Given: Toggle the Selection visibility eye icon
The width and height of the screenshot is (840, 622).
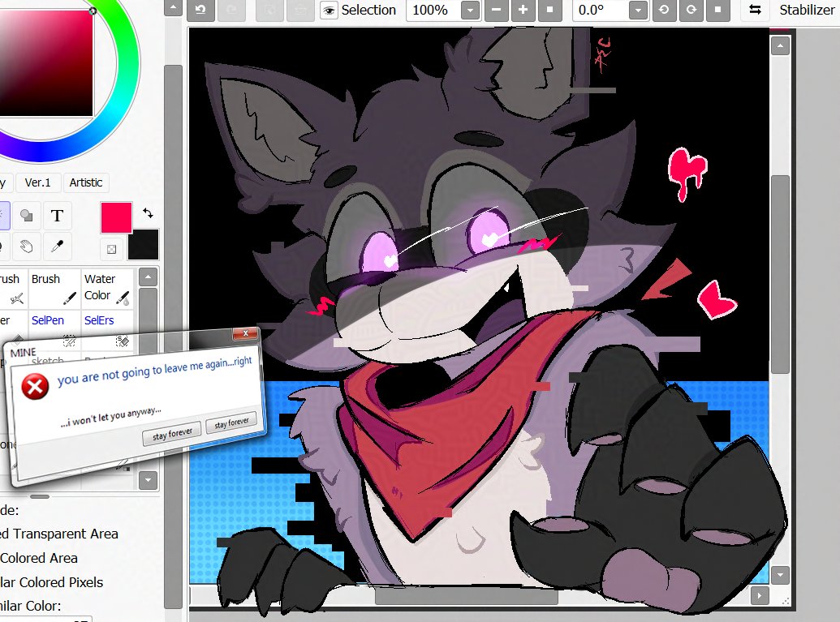Looking at the screenshot, I should [329, 11].
